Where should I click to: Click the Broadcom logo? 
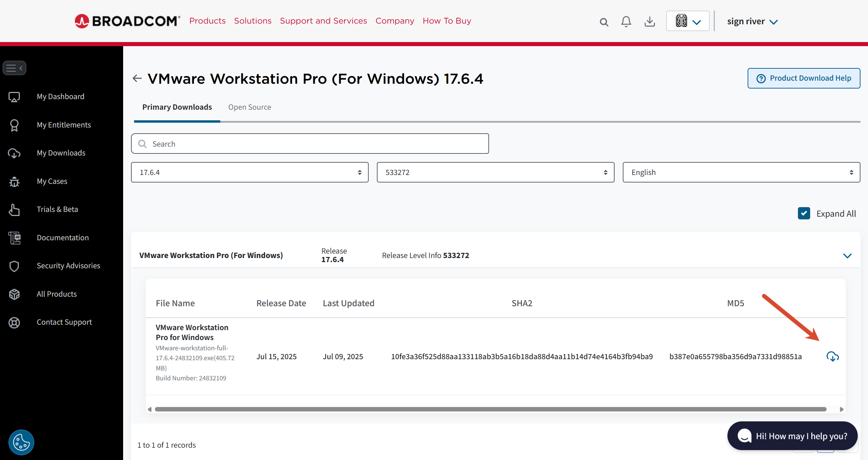[127, 21]
